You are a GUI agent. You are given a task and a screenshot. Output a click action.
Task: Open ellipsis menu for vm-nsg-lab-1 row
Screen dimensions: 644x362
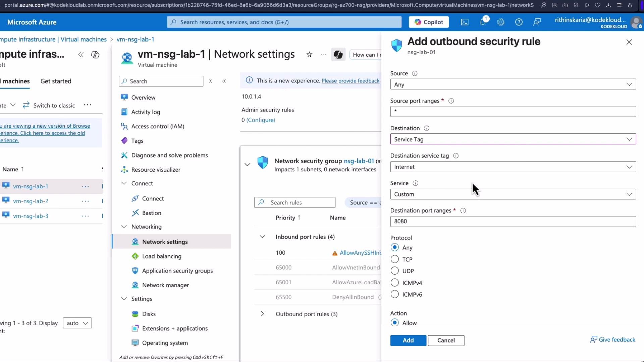coord(86,186)
